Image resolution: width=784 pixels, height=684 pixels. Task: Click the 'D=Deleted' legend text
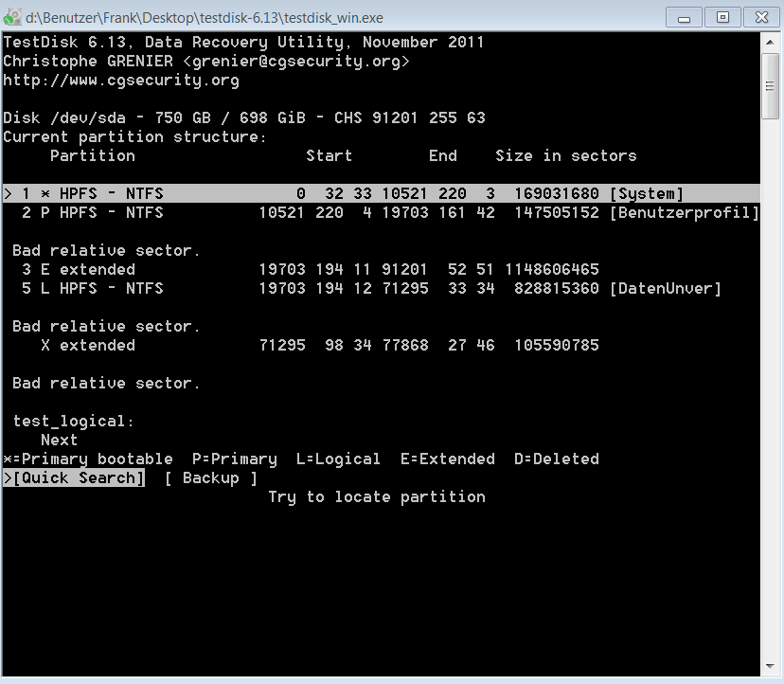[x=557, y=459]
